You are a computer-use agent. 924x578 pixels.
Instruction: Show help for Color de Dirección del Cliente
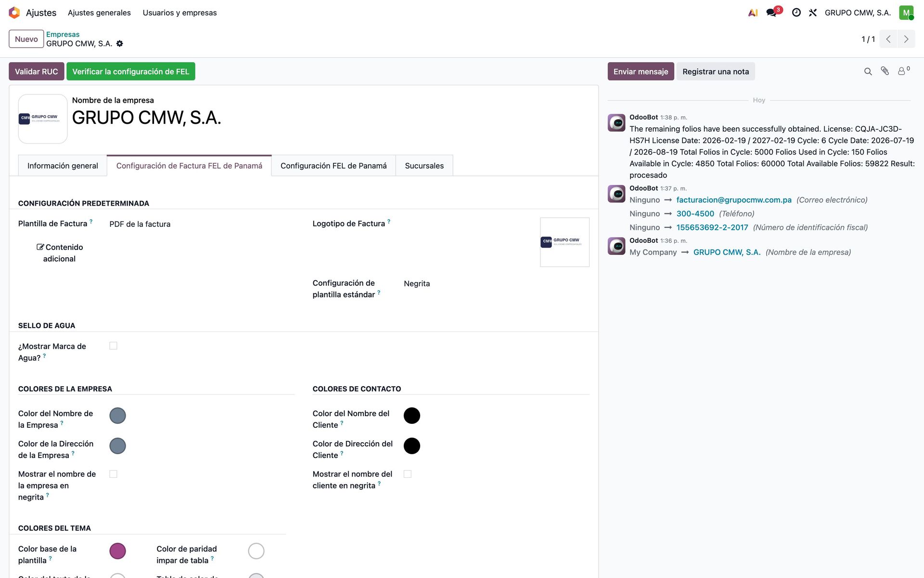(x=342, y=453)
